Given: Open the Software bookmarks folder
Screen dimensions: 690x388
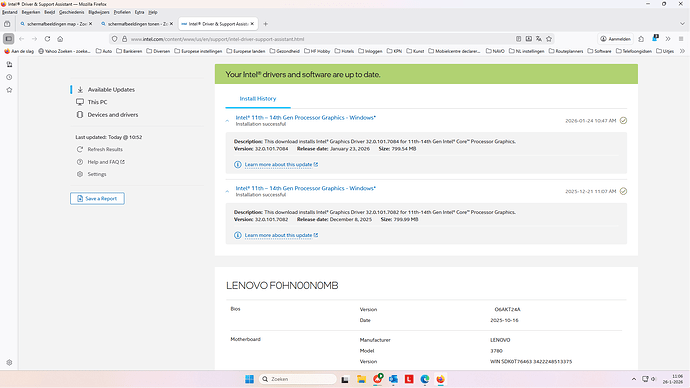Looking at the screenshot, I should 599,51.
